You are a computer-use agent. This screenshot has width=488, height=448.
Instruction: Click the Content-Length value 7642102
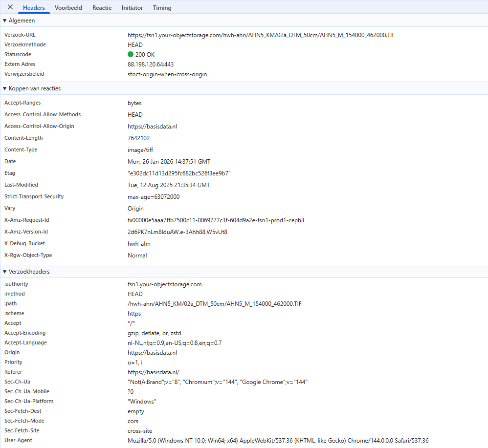(138, 138)
